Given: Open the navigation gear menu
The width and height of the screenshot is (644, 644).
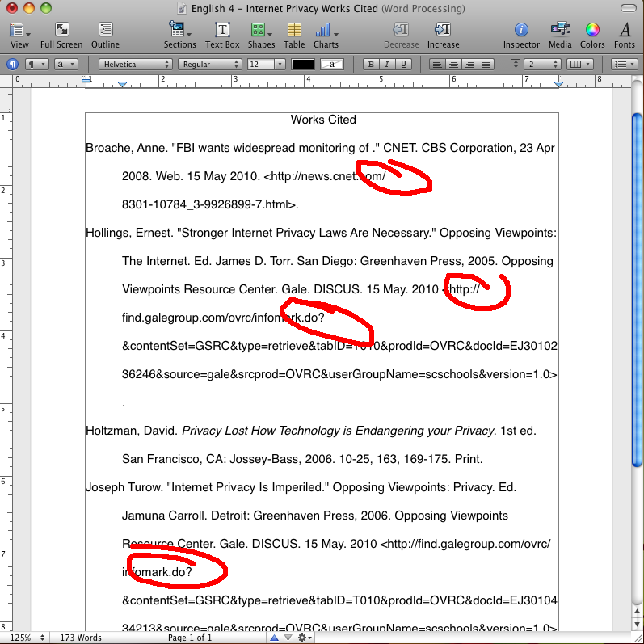Looking at the screenshot, I should click(x=305, y=638).
